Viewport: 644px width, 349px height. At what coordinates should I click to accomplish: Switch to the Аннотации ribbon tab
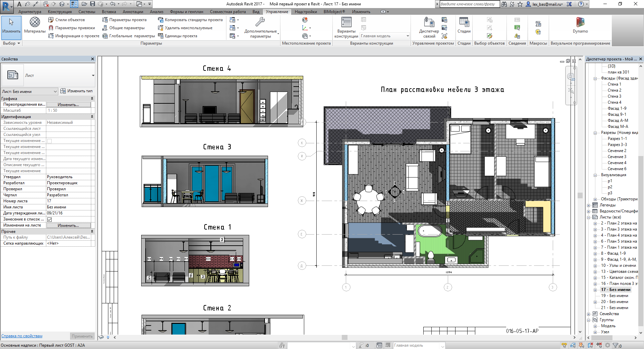tap(133, 12)
